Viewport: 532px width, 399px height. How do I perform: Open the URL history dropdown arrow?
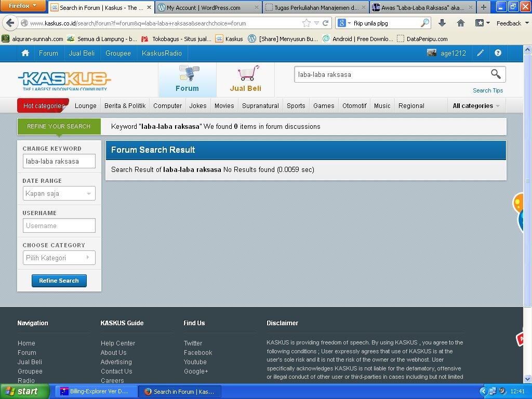316,23
